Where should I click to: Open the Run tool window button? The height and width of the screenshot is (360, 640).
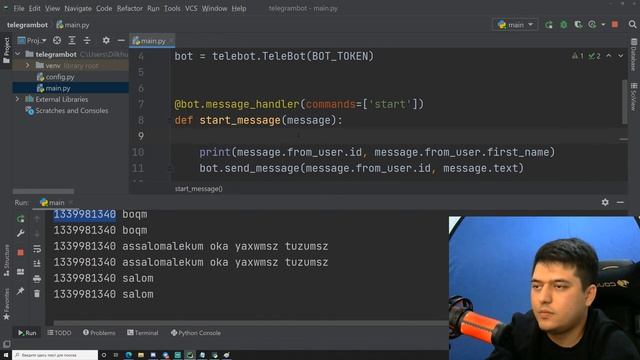tap(27, 333)
